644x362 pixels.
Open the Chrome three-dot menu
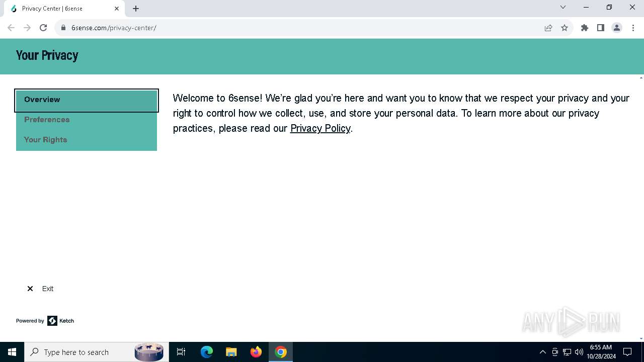pyautogui.click(x=633, y=28)
